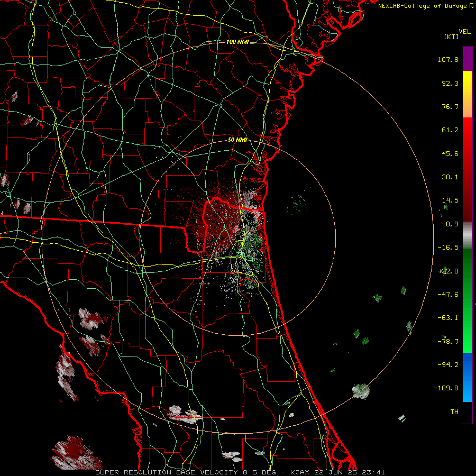The height and width of the screenshot is (476, 476).
Task: Pick the red segment of the velocity color bar
Action: pyautogui.click(x=467, y=169)
